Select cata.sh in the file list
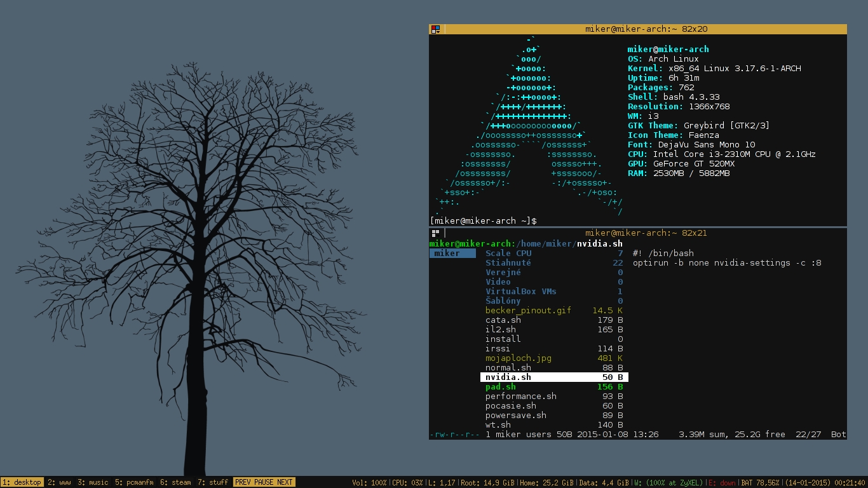This screenshot has height=488, width=868. pyautogui.click(x=554, y=320)
